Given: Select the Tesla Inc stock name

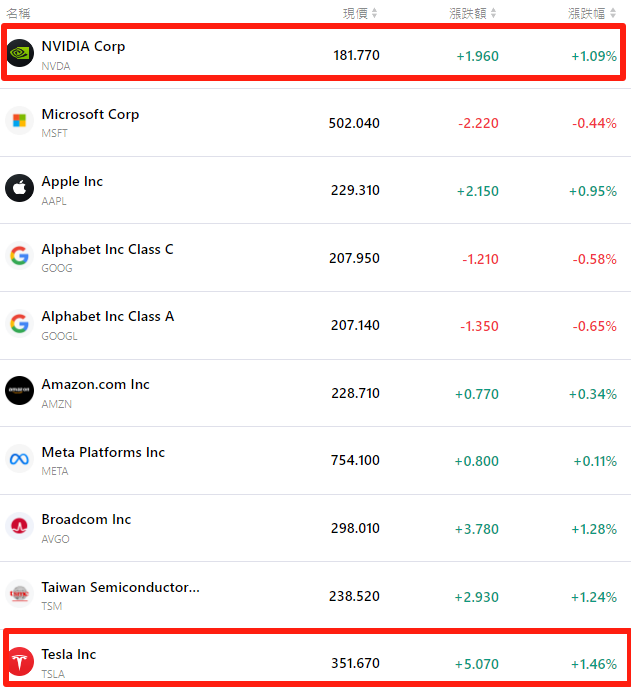Looking at the screenshot, I should tap(69, 654).
